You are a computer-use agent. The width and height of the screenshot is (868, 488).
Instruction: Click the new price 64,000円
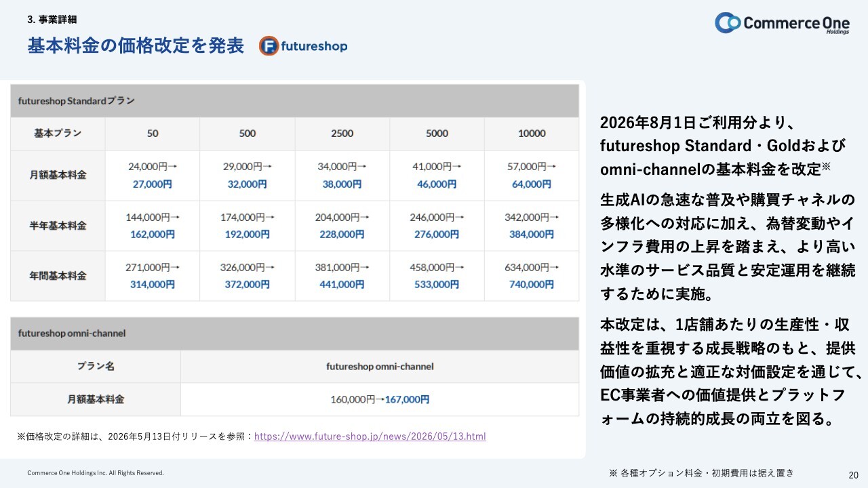[532, 184]
